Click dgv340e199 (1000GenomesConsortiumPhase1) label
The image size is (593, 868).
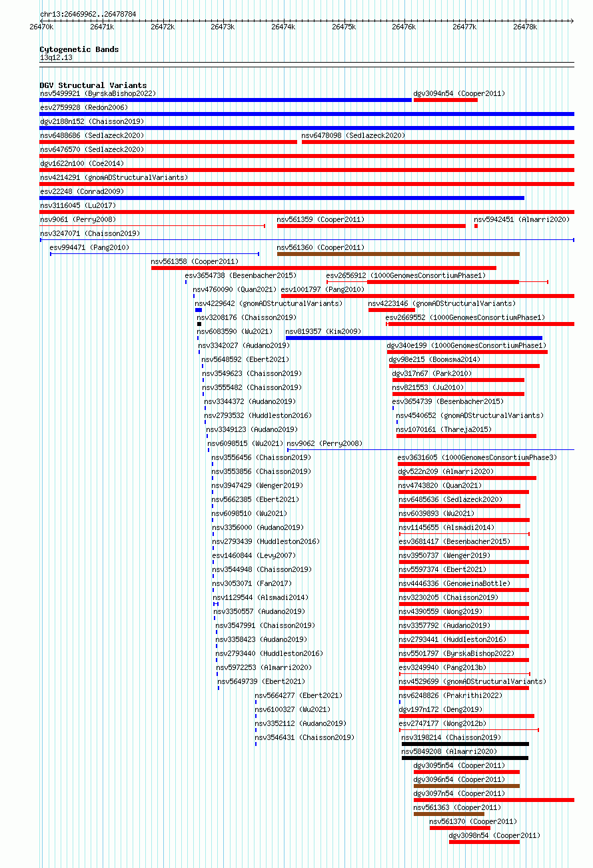467,345
